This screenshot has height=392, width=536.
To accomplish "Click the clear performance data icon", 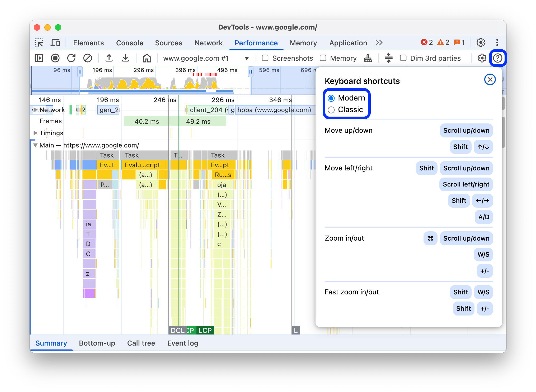I will (x=87, y=58).
